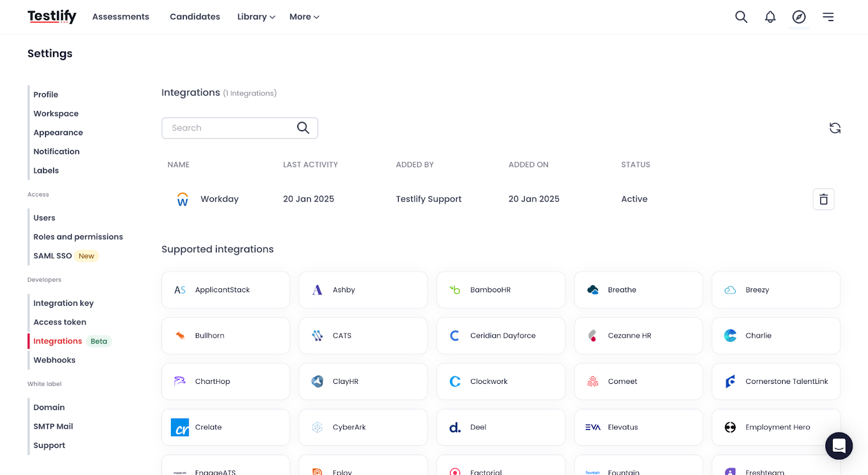Open Webhooks settings
This screenshot has height=475, width=868.
tap(54, 360)
